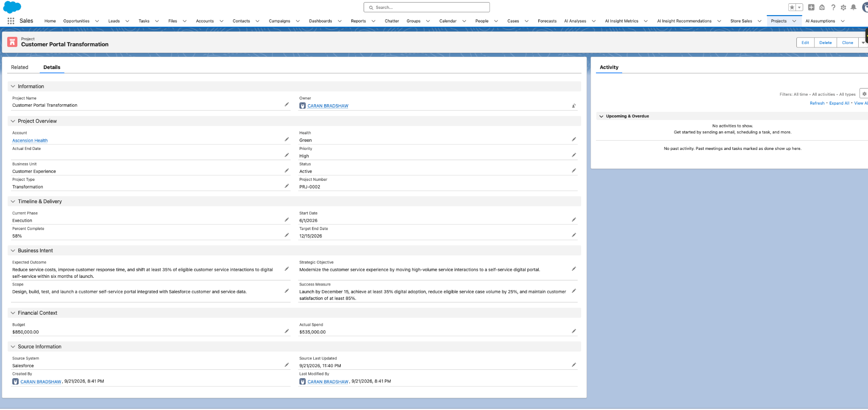Edit Project Name with pencil icon
The height and width of the screenshot is (410, 868).
(x=287, y=104)
